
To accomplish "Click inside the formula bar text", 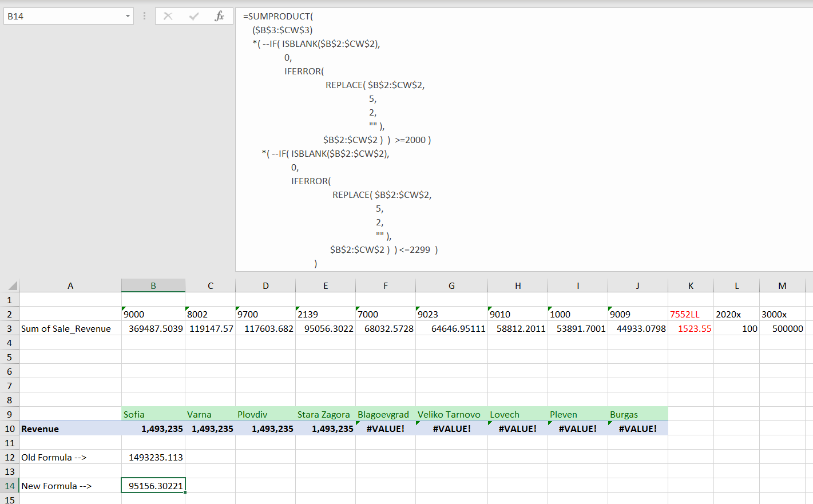I will 524,140.
